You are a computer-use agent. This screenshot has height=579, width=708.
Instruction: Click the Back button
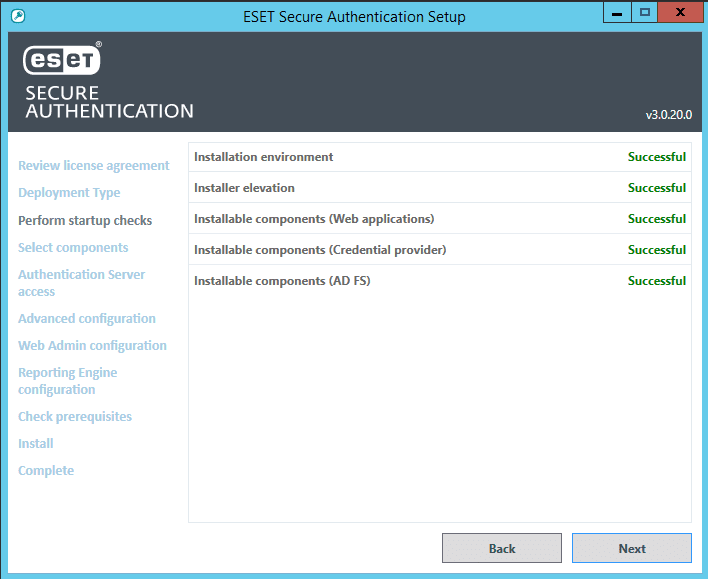click(x=501, y=548)
